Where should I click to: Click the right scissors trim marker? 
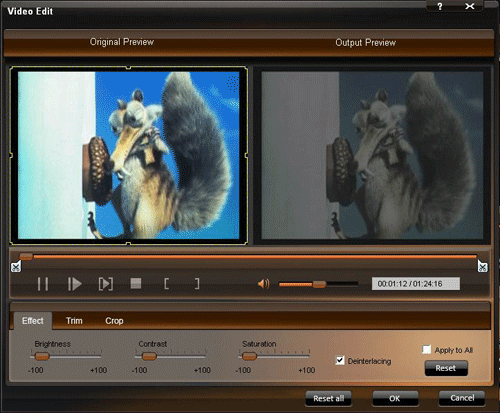point(483,266)
